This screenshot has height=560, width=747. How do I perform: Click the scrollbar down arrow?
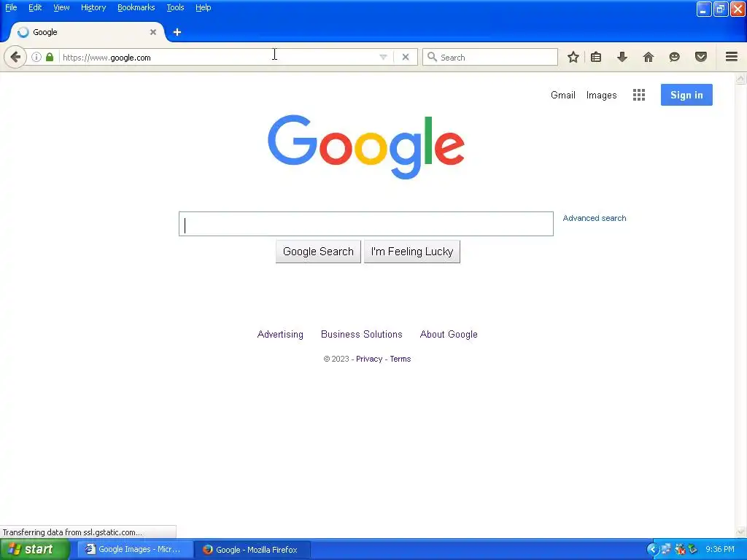pyautogui.click(x=741, y=532)
